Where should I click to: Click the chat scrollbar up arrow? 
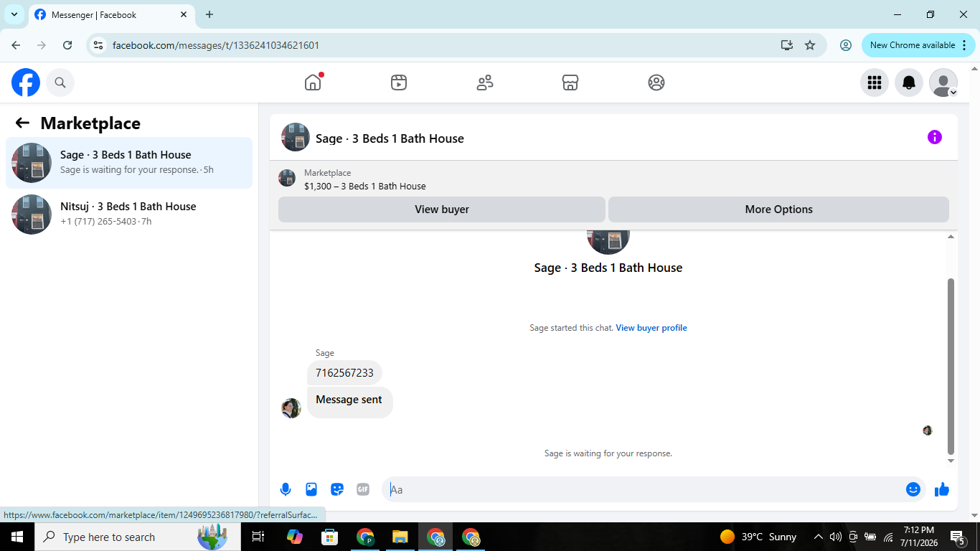click(x=951, y=237)
